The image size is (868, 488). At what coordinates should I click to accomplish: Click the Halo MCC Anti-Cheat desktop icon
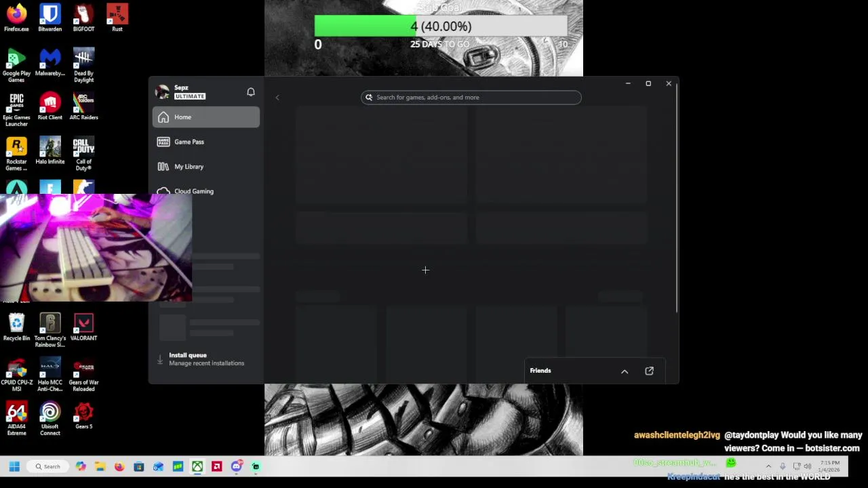tap(50, 375)
